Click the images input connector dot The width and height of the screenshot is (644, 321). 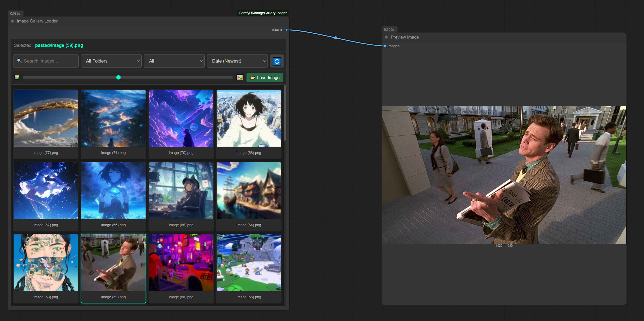click(385, 46)
